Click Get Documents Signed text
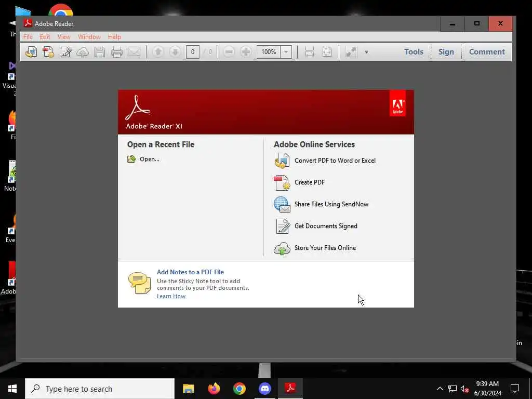This screenshot has width=532, height=399. [326, 226]
